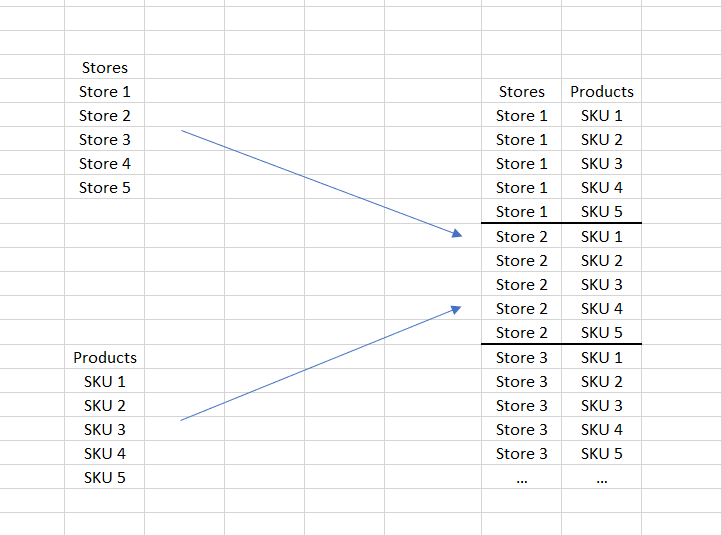
Task: Click the Store 1 cell paired with SKU 3
Action: point(522,163)
